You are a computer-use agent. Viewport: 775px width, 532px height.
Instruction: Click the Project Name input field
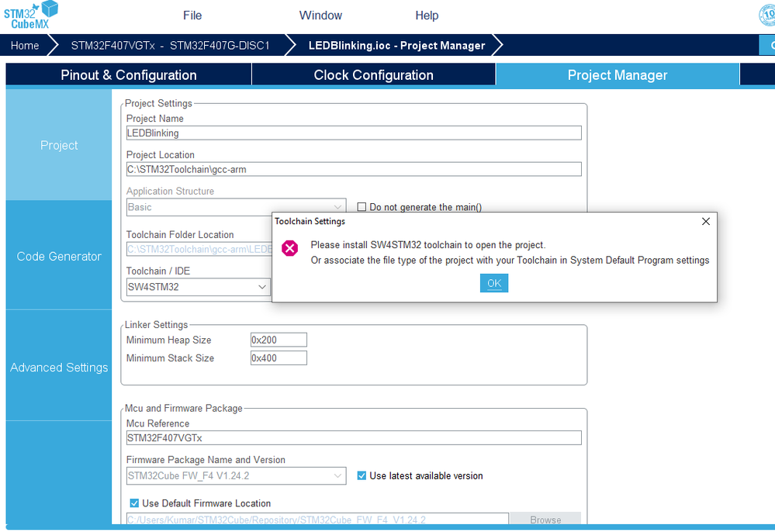click(x=354, y=133)
